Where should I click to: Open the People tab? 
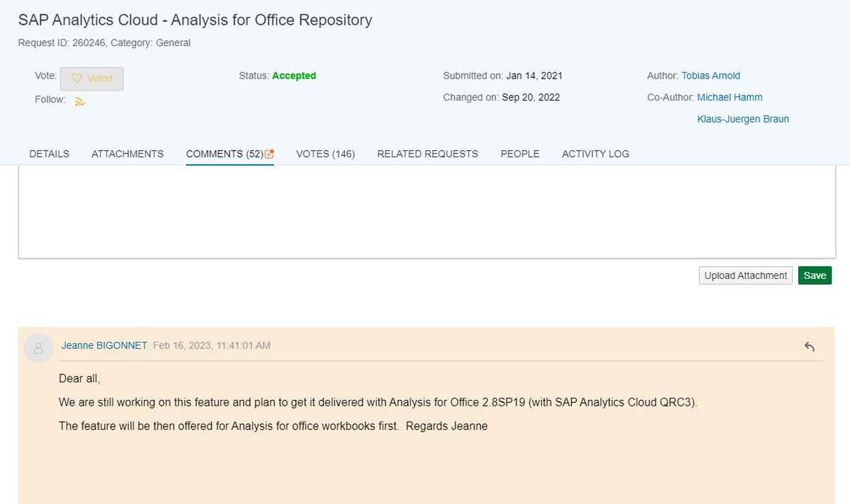[520, 154]
